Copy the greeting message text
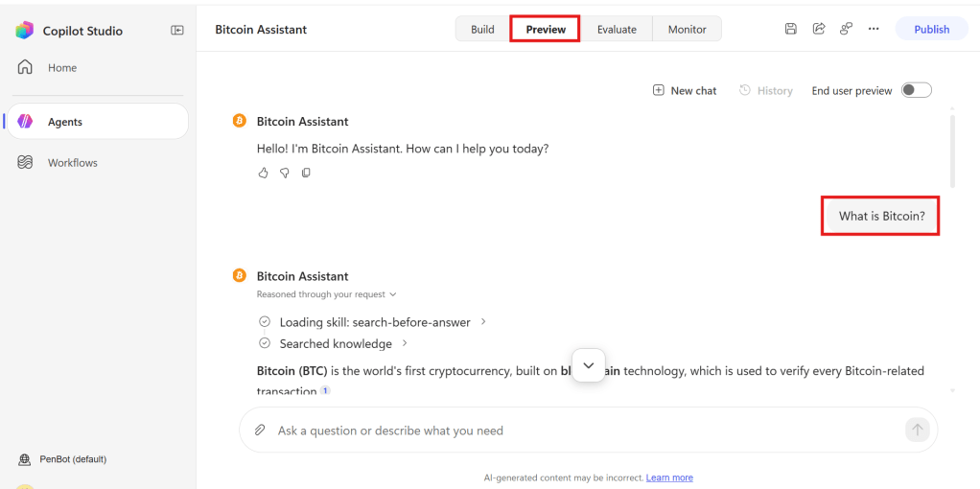The width and height of the screenshot is (980, 489). [x=306, y=173]
